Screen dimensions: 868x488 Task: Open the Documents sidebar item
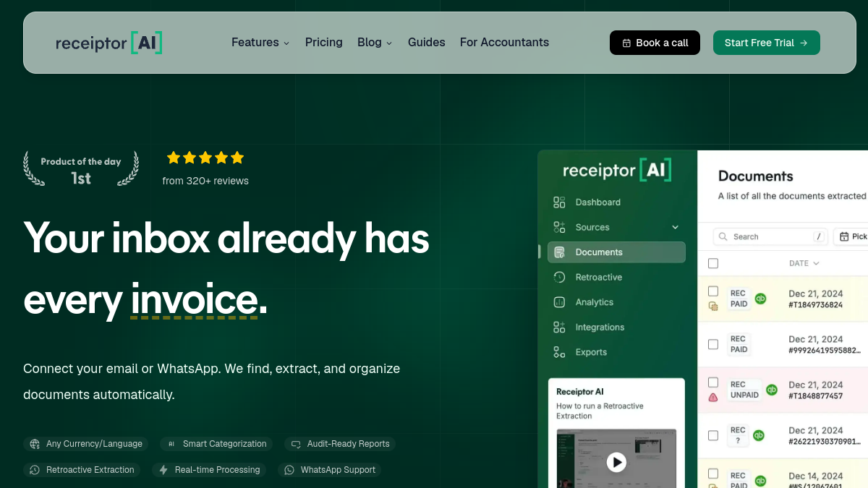(616, 252)
